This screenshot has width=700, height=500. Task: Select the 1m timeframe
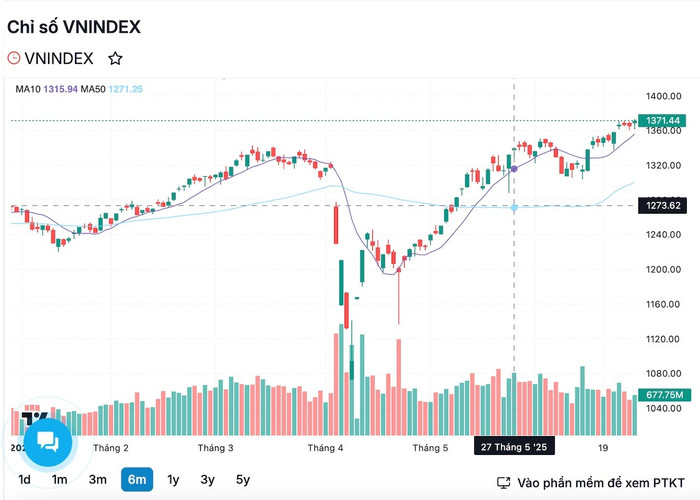click(x=59, y=479)
